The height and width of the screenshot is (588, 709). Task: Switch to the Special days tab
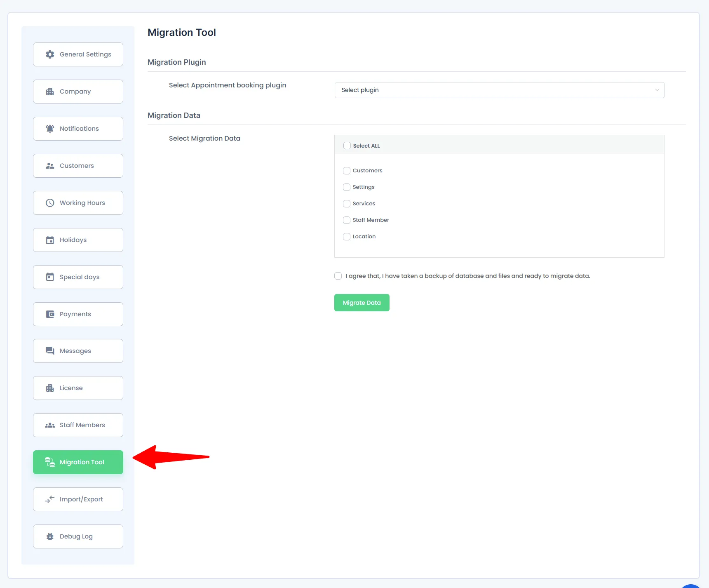click(x=78, y=277)
